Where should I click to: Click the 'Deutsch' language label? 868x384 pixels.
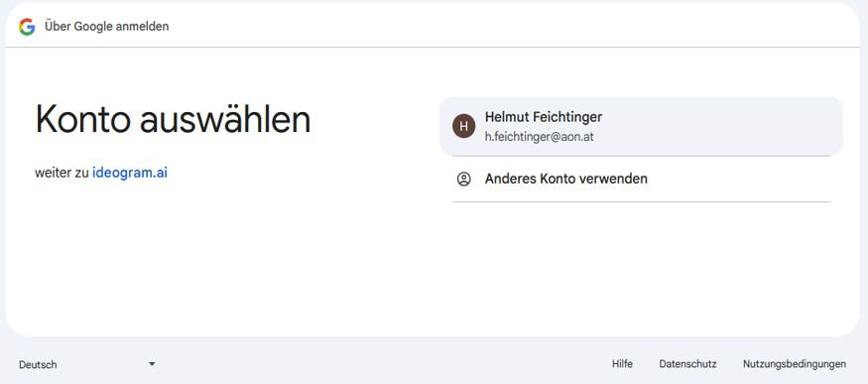pyautogui.click(x=38, y=364)
